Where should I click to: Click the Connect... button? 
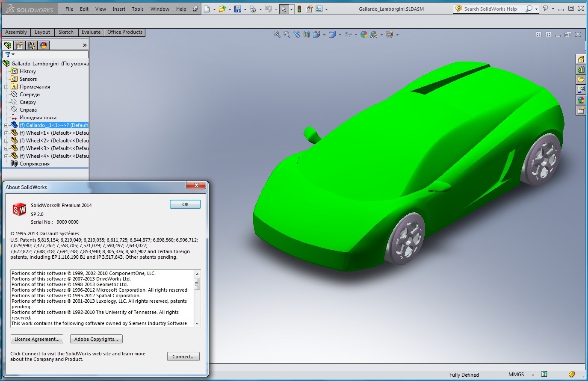(183, 357)
